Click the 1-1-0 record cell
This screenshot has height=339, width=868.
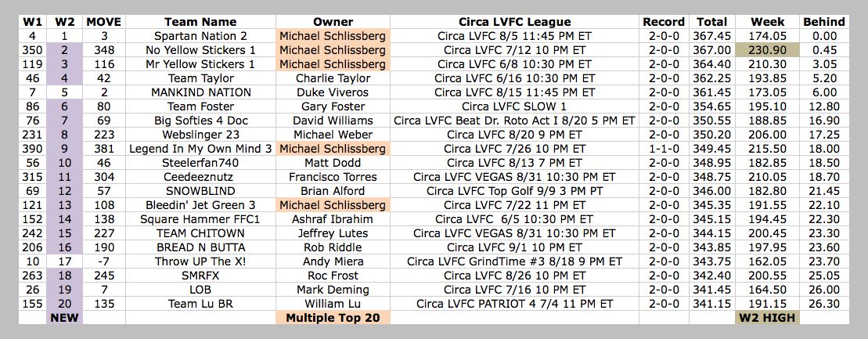click(x=664, y=149)
